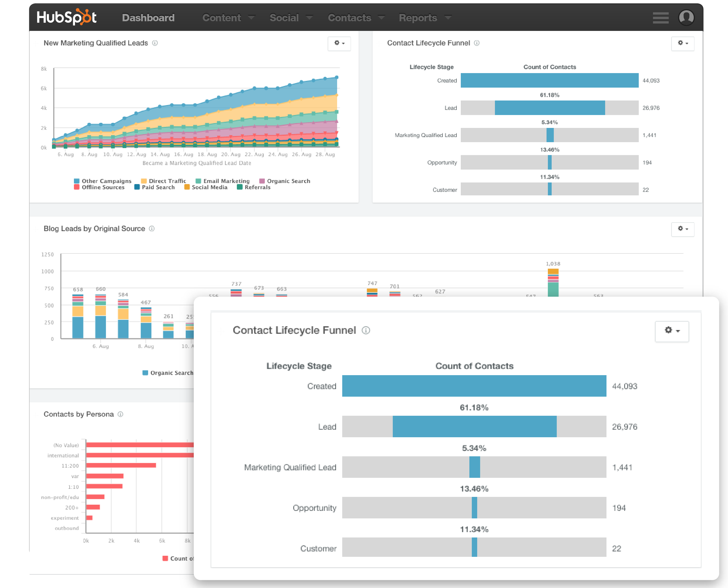Click 61.18% conversion rate in enlarged funnel
Image resolution: width=728 pixels, height=588 pixels.
pyautogui.click(x=474, y=407)
